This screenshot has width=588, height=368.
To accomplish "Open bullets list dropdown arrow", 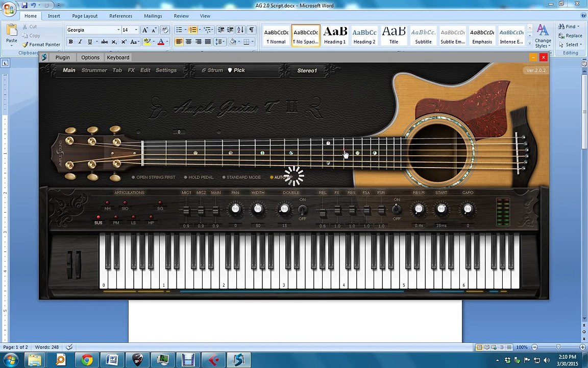I will [186, 30].
